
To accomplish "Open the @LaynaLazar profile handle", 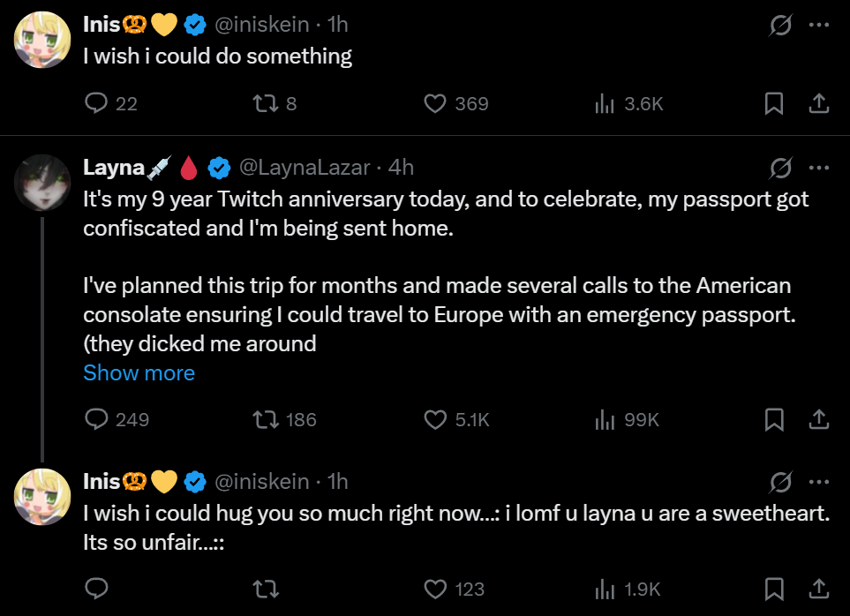I will tap(306, 167).
